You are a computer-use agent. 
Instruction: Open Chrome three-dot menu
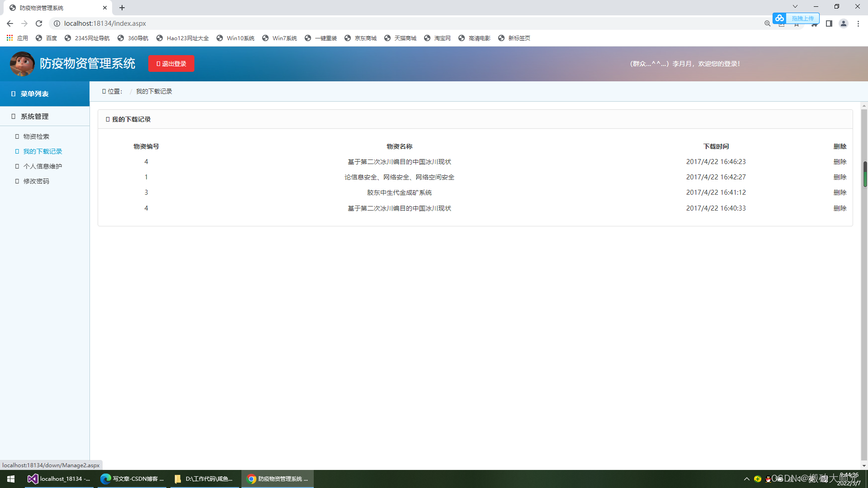[x=858, y=23]
